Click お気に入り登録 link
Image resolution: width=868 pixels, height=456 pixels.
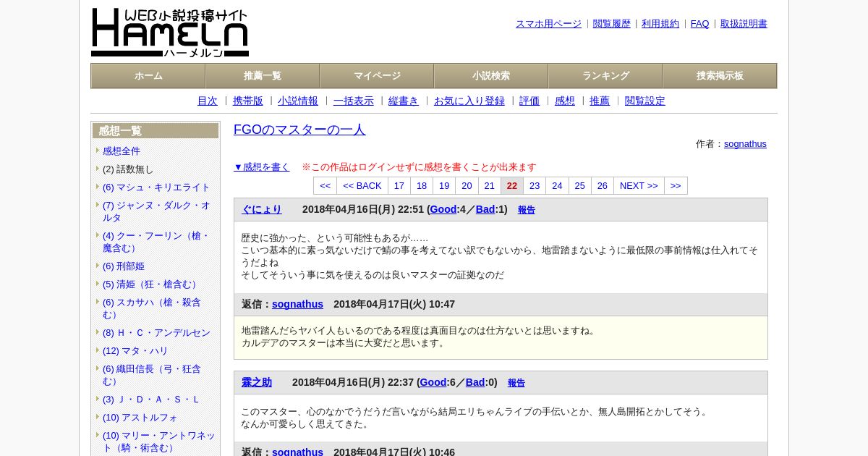[469, 101]
